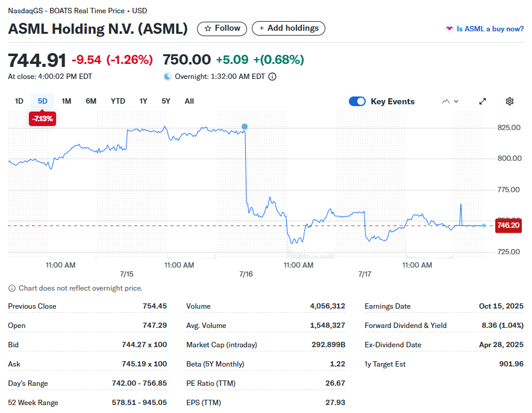Switch chart to 1M range
This screenshot has width=532, height=413.
(66, 101)
